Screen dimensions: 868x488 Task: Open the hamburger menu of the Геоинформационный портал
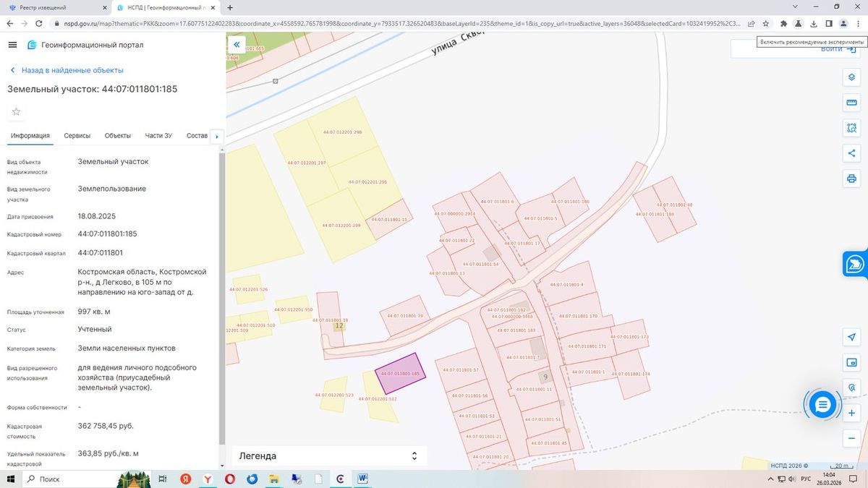pos(12,45)
